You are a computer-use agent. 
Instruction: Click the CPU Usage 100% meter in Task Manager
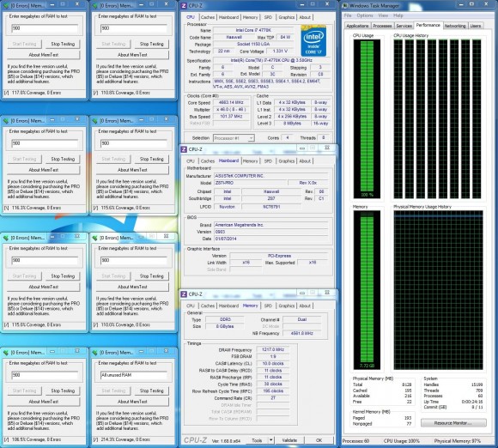click(x=367, y=119)
